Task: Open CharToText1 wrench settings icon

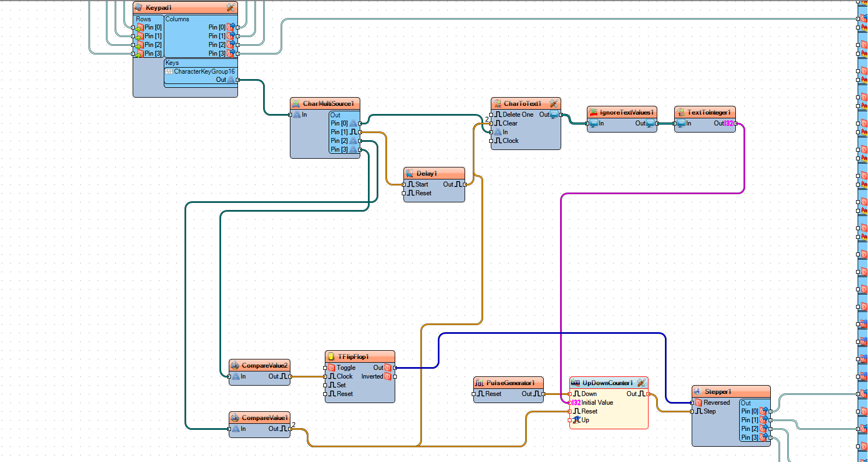Action: click(554, 104)
